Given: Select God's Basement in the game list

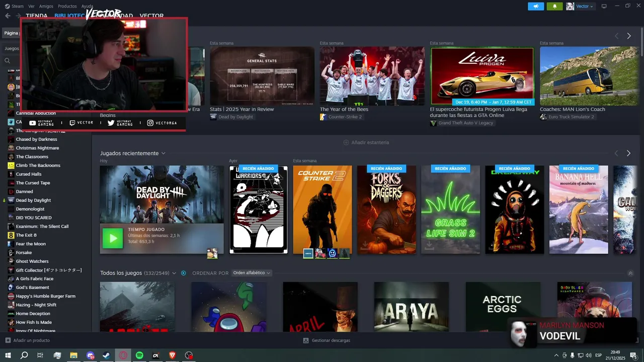Looking at the screenshot, I should 32,288.
